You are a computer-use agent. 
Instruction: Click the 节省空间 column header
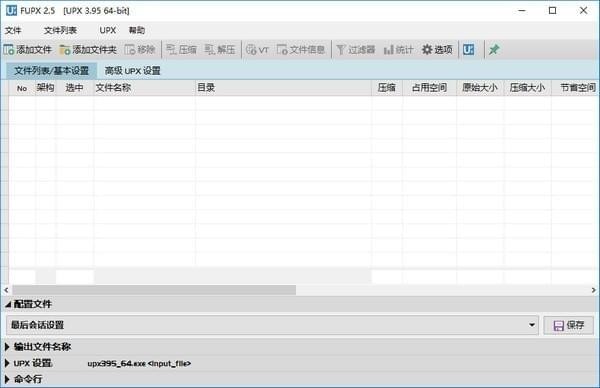[575, 88]
